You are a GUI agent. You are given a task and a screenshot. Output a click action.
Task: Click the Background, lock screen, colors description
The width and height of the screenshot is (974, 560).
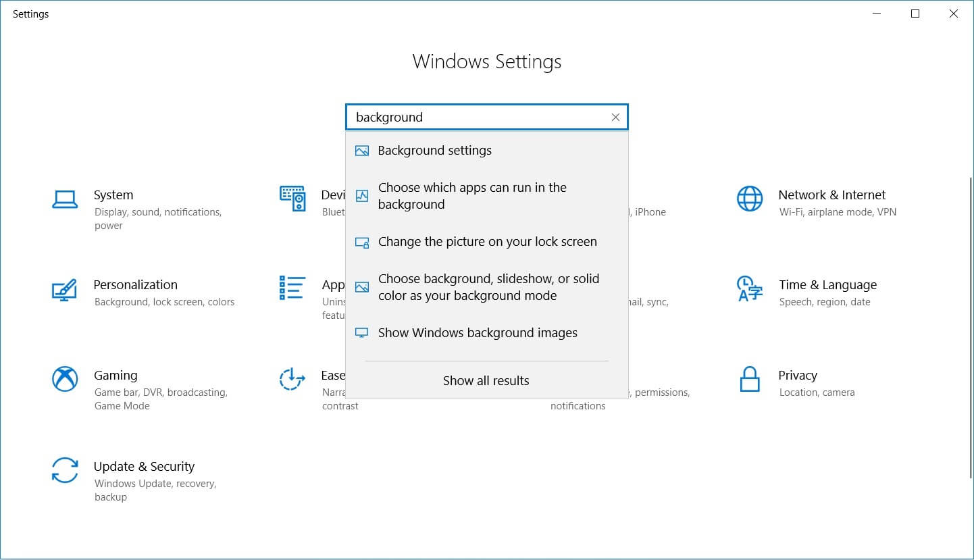164,302
